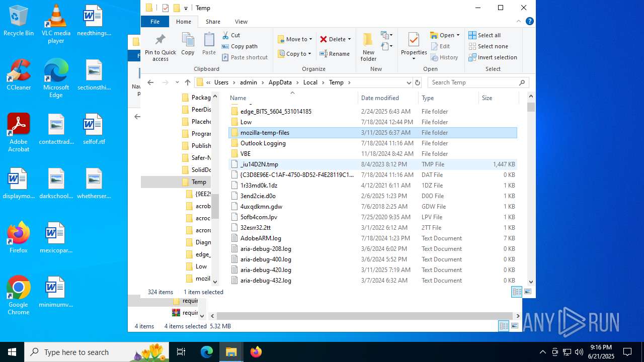Switch to Details view in Temp window

click(x=517, y=292)
